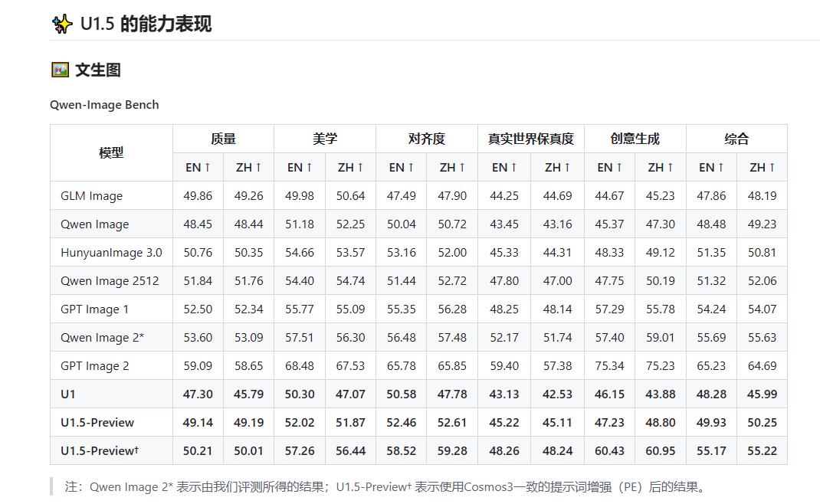Click value 53.60 in Qwen Image 2* row
820x504 pixels.
coord(198,337)
